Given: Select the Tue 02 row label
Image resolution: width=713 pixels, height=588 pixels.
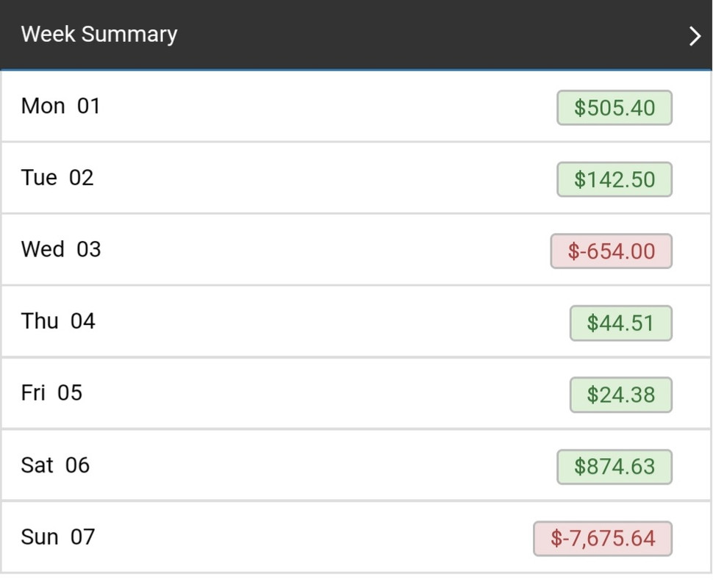Looking at the screenshot, I should [x=57, y=178].
